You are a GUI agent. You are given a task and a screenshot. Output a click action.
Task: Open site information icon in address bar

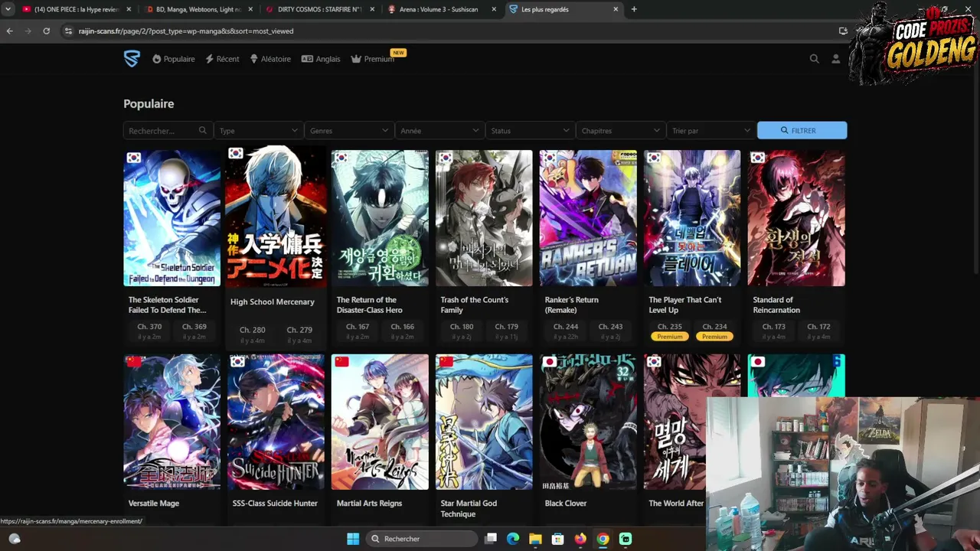click(69, 31)
